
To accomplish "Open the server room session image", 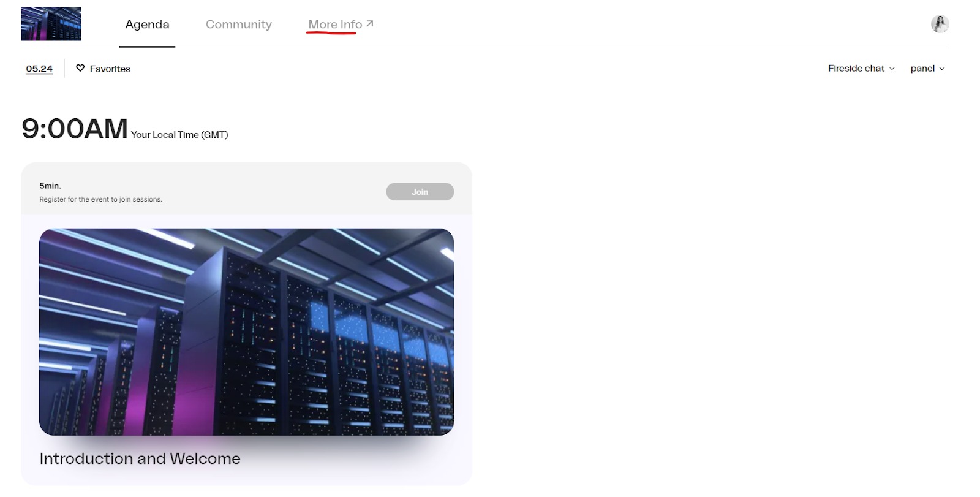I will click(246, 332).
